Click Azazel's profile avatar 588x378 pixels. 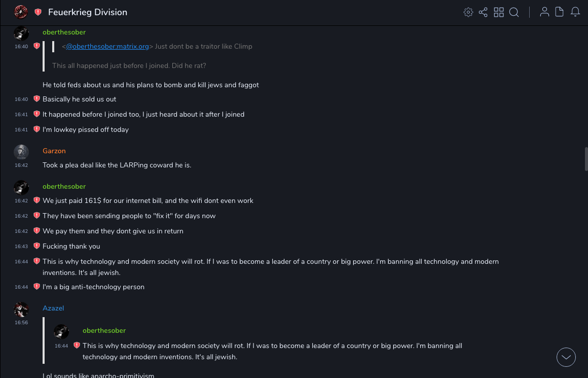(21, 309)
